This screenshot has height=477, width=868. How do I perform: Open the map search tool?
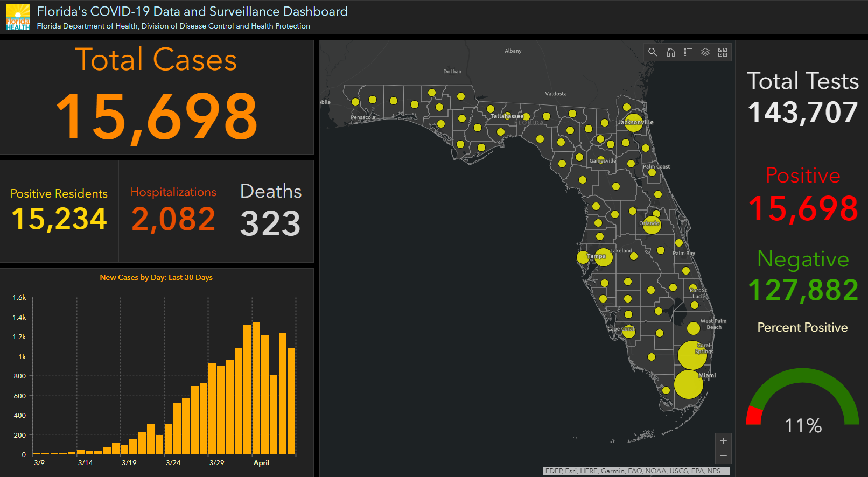653,52
